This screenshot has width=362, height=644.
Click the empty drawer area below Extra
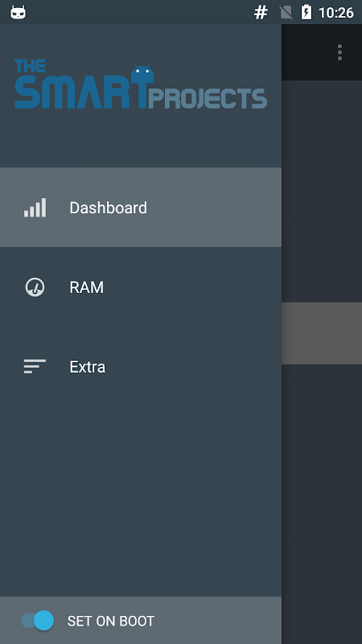(x=141, y=501)
